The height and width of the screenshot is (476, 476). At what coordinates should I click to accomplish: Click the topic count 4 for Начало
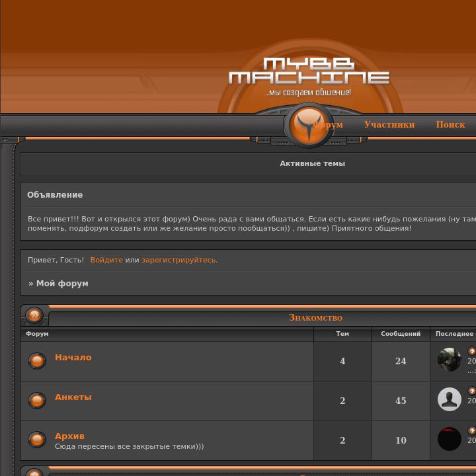(342, 361)
